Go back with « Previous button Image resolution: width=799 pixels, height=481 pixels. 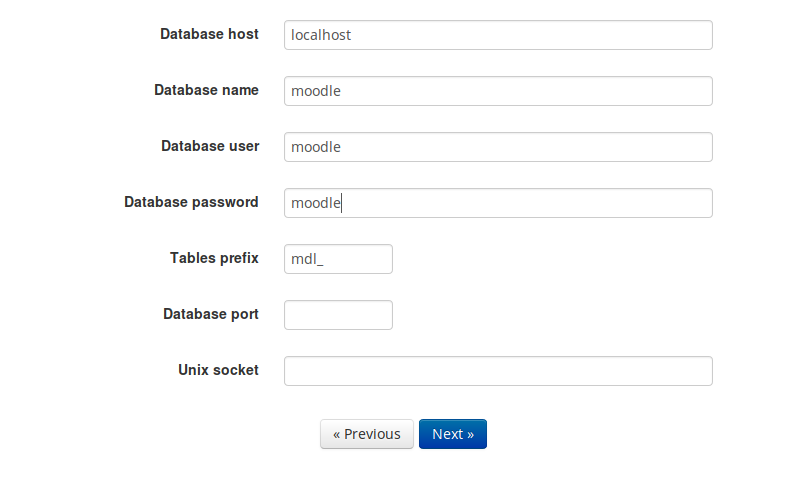(366, 434)
